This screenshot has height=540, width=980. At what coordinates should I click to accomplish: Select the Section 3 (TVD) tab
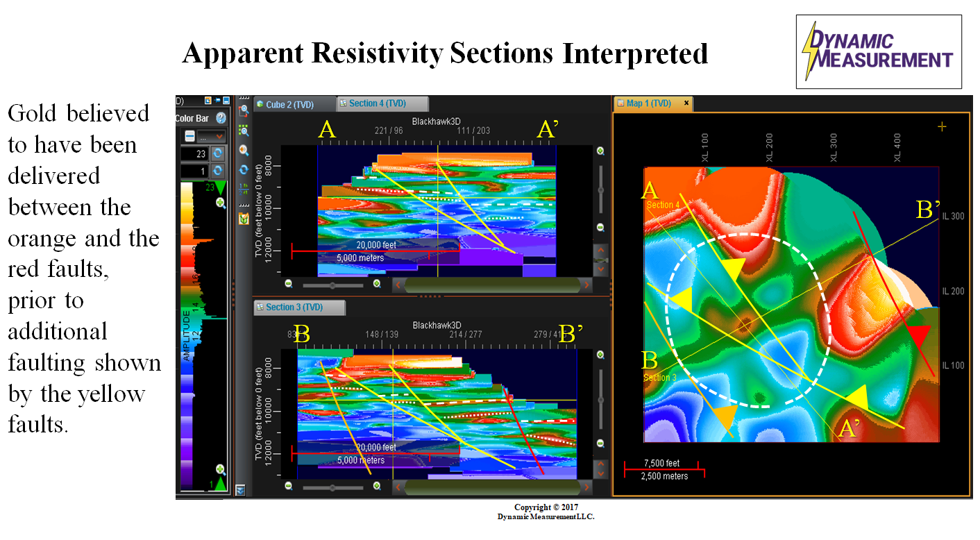coord(299,307)
